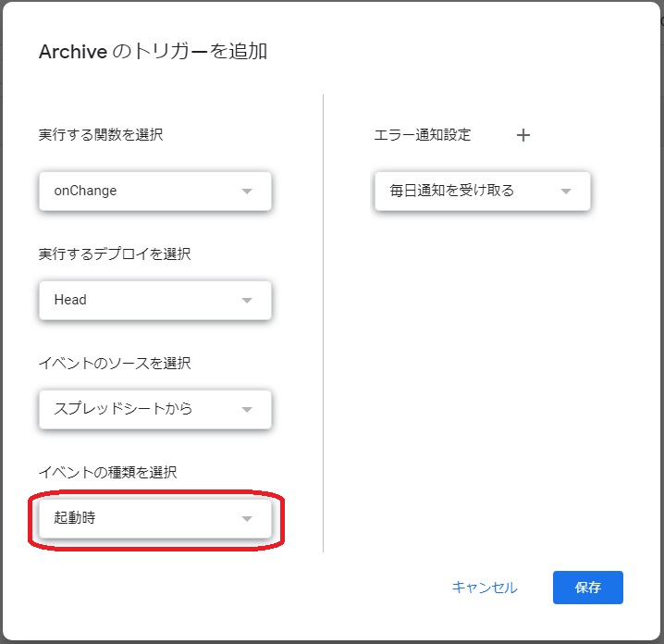Click the 保存 button

(588, 588)
